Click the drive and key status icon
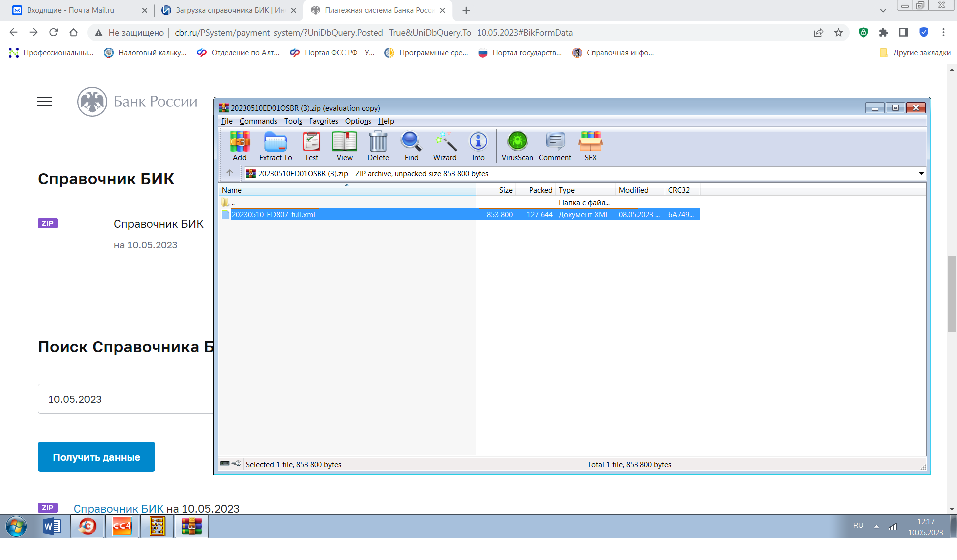957x560 pixels. point(230,464)
